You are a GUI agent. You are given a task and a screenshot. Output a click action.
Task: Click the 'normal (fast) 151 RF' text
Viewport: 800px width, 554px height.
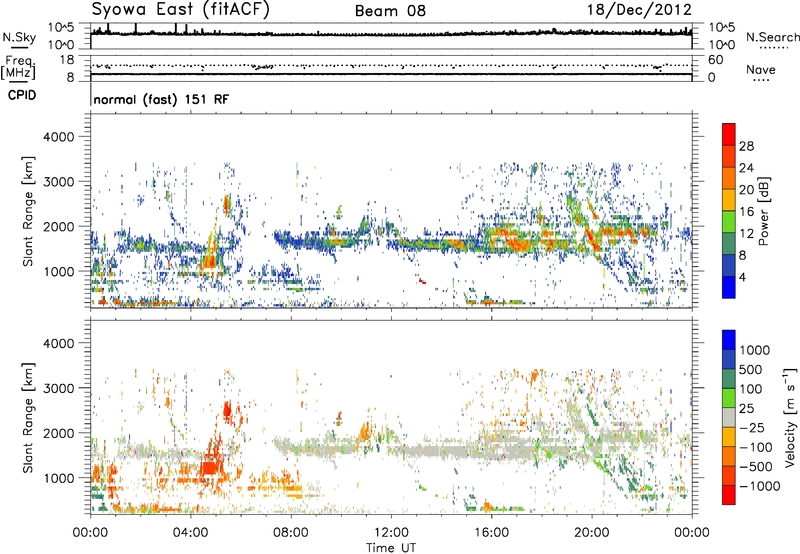(161, 99)
